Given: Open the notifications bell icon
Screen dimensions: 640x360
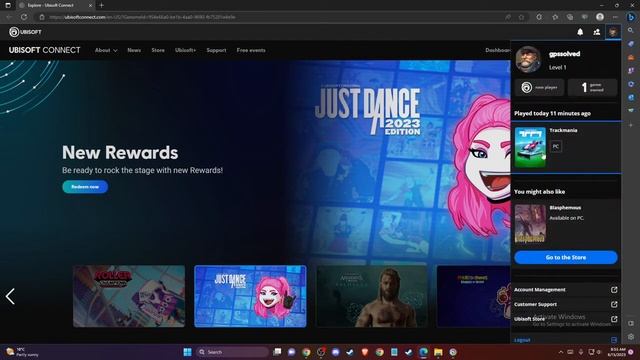Looking at the screenshot, I should coord(580,32).
